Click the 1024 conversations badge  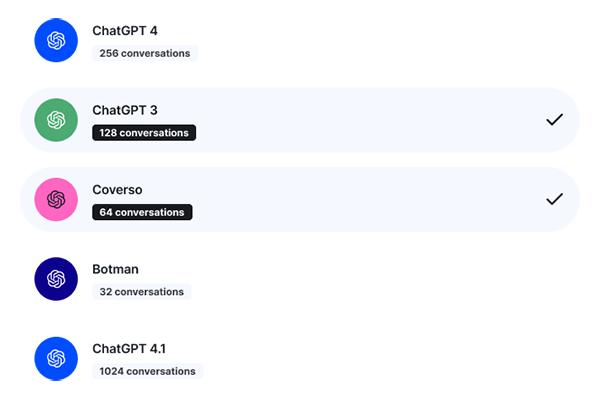(148, 371)
